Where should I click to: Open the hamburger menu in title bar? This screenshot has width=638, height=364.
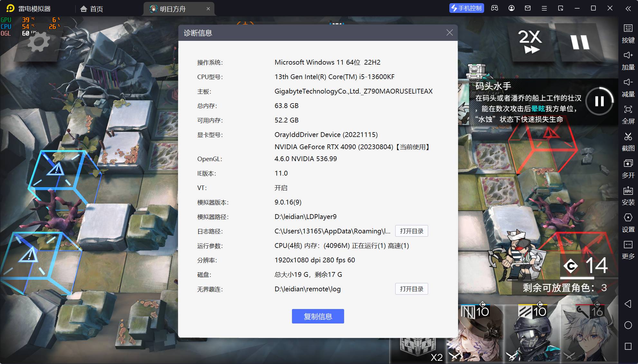(544, 8)
